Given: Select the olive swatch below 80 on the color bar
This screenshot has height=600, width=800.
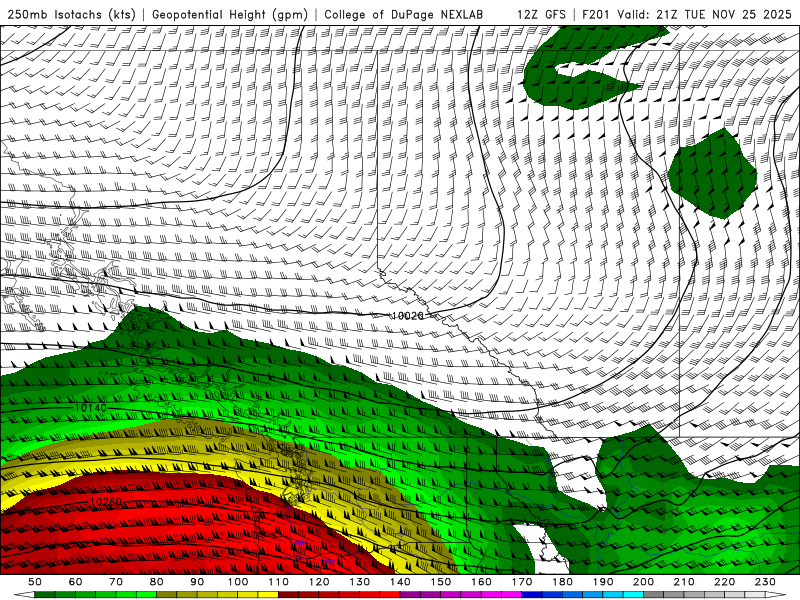Looking at the screenshot, I should click(166, 595).
